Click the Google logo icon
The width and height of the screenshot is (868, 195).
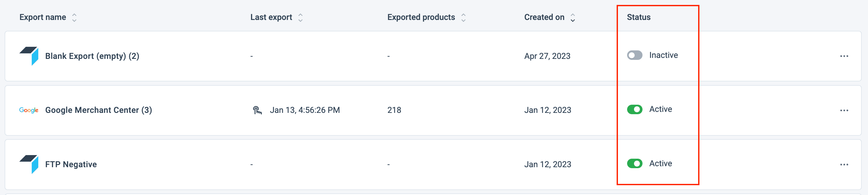[x=29, y=110]
